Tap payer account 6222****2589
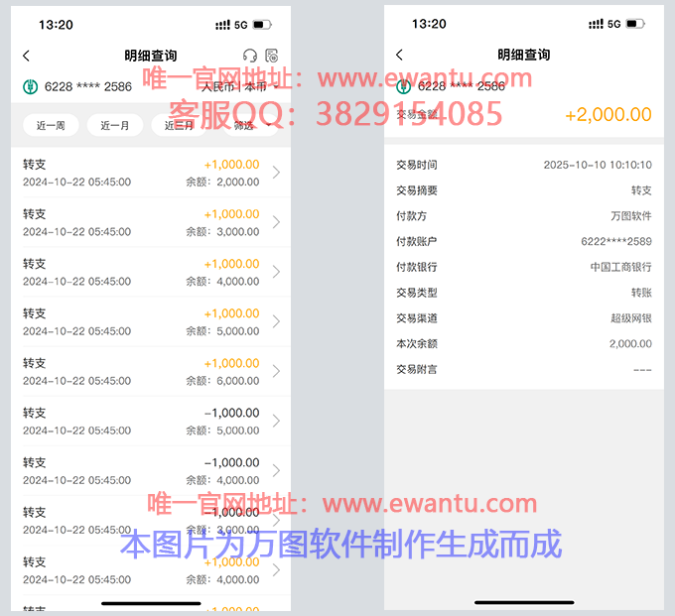 click(616, 241)
